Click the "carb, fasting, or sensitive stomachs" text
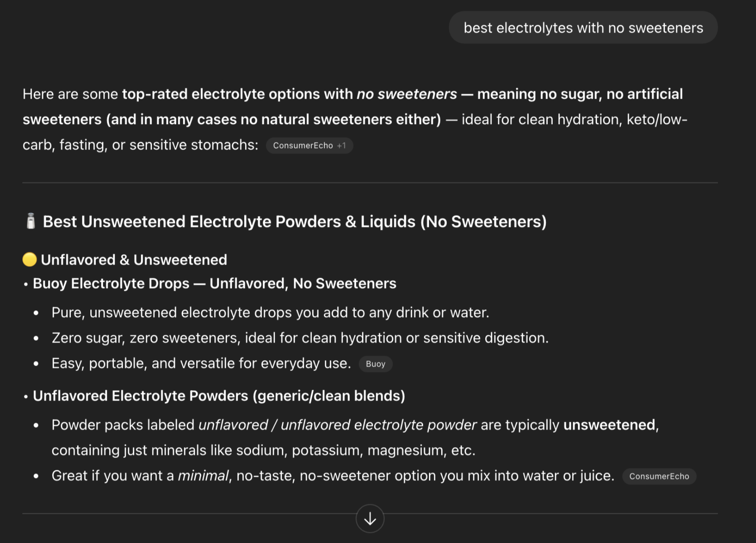 pos(140,145)
